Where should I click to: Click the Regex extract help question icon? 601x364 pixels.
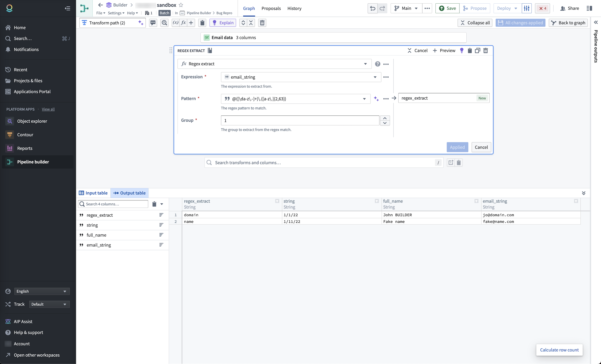point(378,64)
